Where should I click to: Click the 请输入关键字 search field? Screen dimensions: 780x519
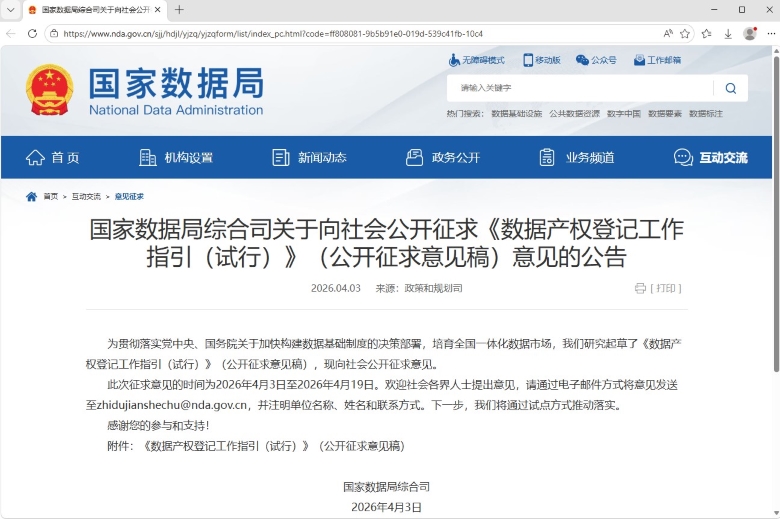(x=580, y=88)
